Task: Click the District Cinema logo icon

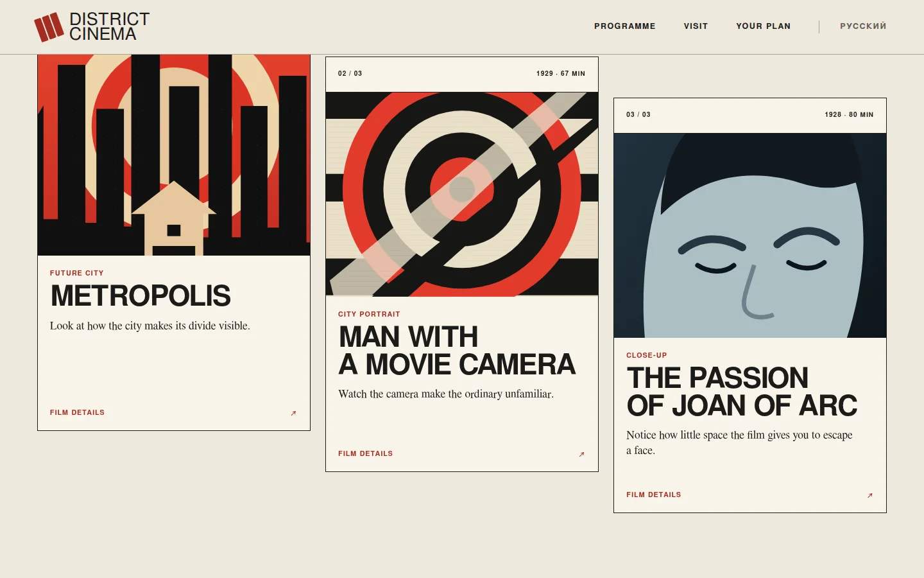Action: point(49,27)
